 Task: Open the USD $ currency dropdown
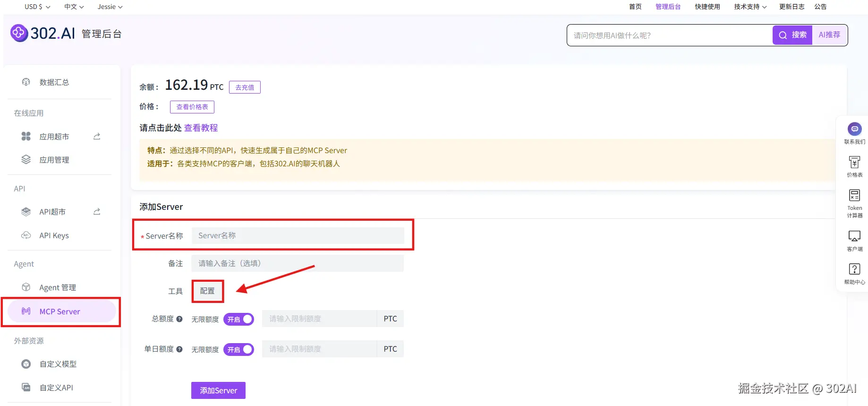[x=37, y=7]
